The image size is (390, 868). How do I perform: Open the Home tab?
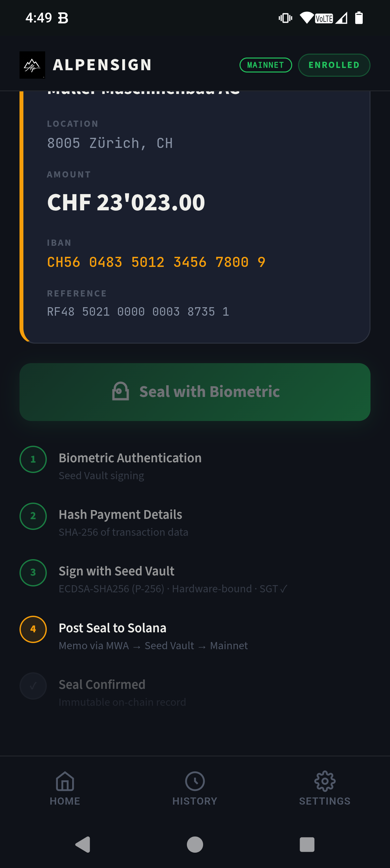pyautogui.click(x=65, y=788)
